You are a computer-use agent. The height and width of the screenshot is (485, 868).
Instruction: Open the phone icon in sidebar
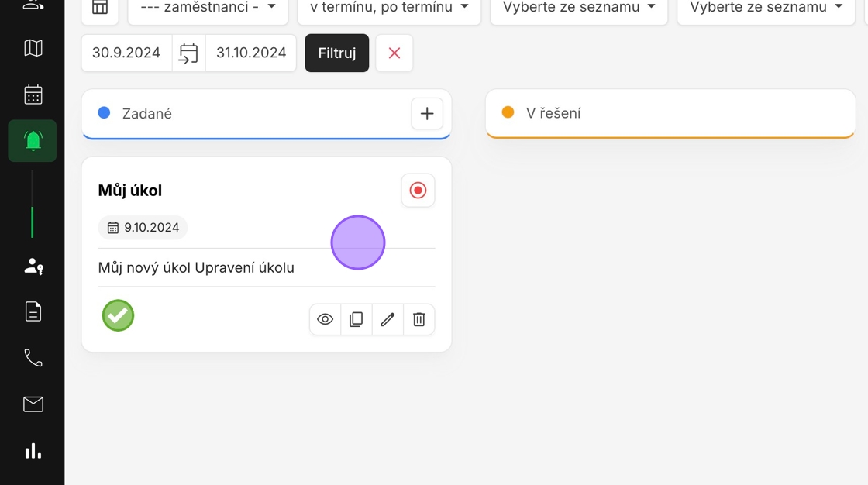33,358
